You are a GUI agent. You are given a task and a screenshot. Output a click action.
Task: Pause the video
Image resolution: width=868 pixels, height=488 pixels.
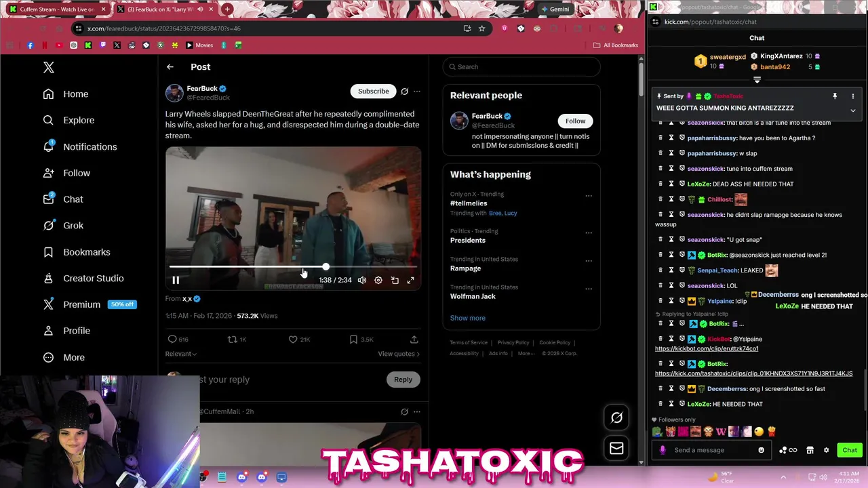click(176, 280)
